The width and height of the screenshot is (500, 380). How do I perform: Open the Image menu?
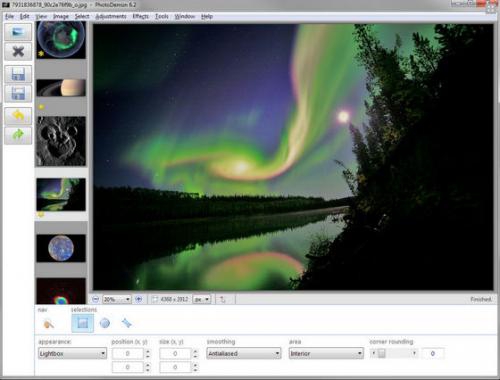61,16
